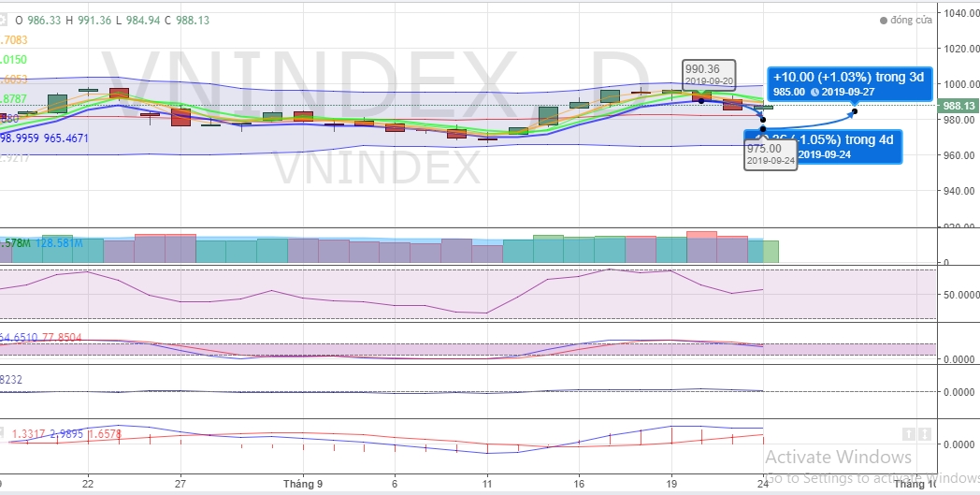
Task: Click the 1000.00 price axis label
Action: pos(962,84)
